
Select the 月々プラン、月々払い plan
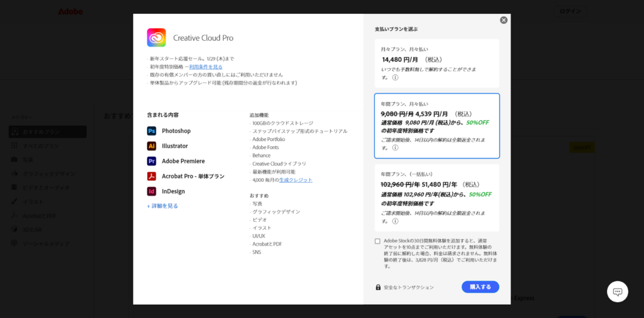(x=437, y=64)
